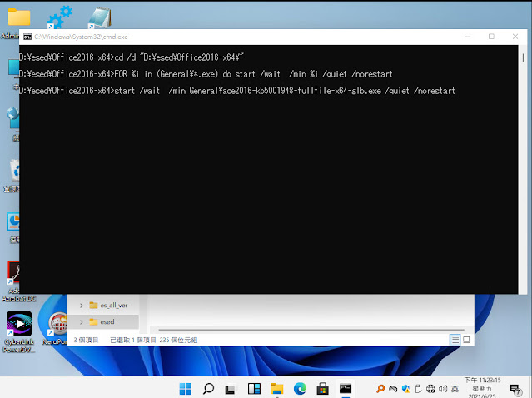532x398 pixels.
Task: Switch Explorer to large icons view
Action: [466, 340]
